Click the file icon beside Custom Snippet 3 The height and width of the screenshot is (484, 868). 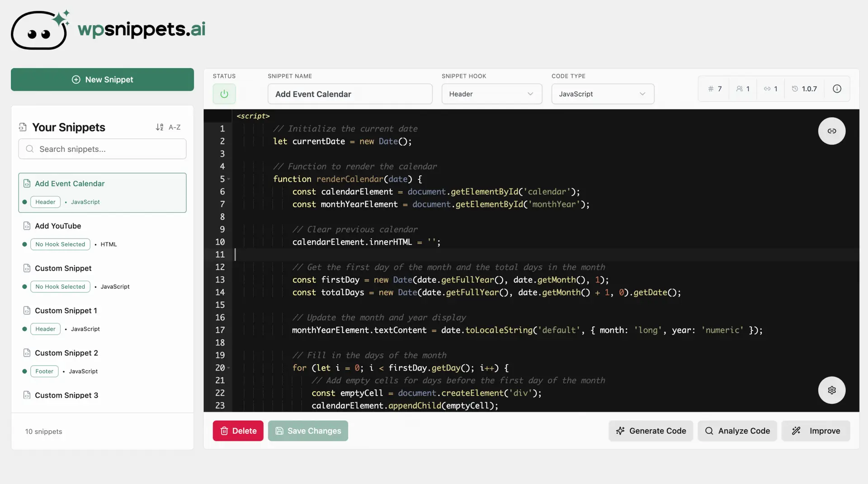tap(27, 395)
